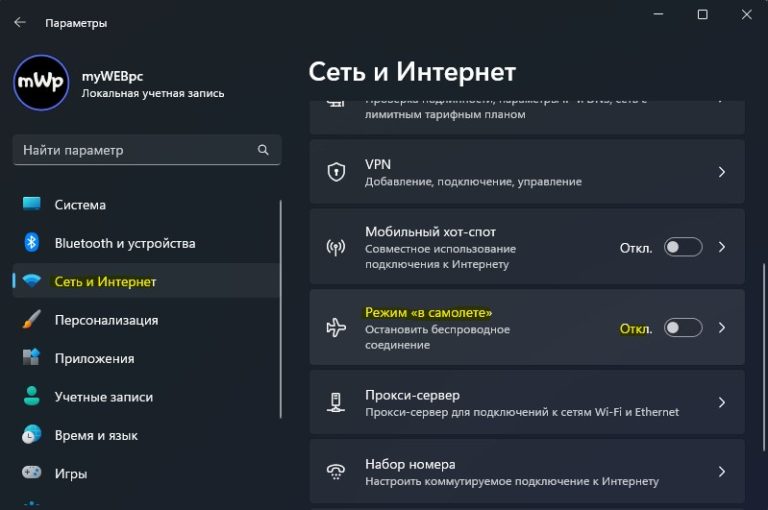Expand the Прокси-сервер chevron
The width and height of the screenshot is (768, 510).
coord(722,403)
